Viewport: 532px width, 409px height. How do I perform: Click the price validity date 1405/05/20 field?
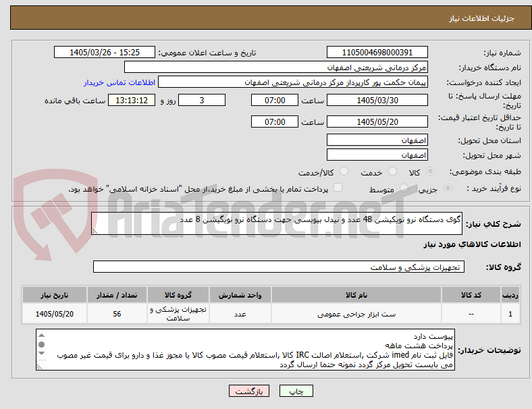[377, 121]
